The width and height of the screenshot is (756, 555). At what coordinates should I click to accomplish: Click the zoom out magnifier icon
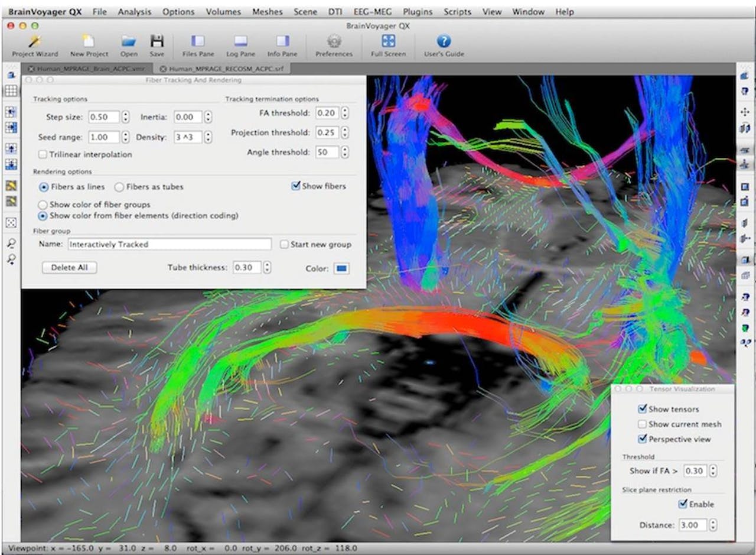11,244
